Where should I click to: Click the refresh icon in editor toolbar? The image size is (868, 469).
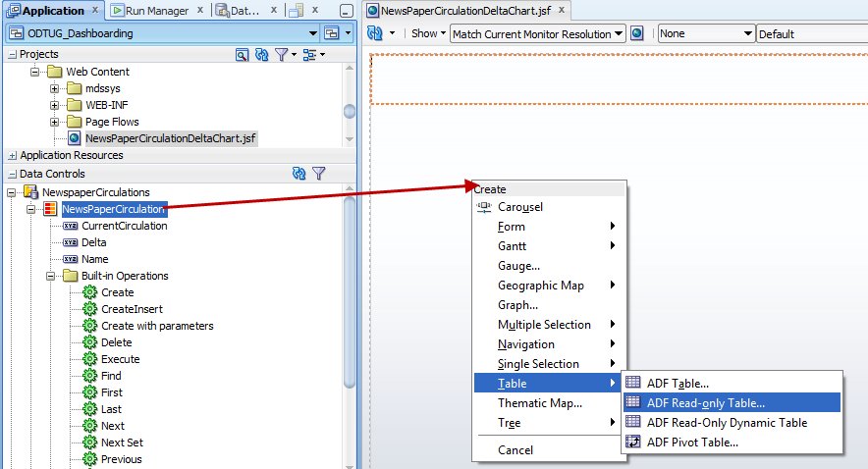click(x=374, y=33)
